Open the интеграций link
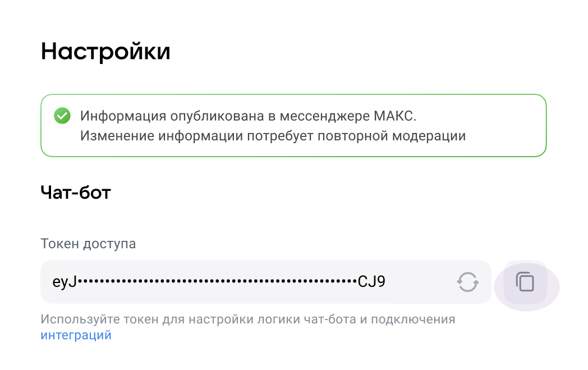588x370 pixels. pos(76,335)
